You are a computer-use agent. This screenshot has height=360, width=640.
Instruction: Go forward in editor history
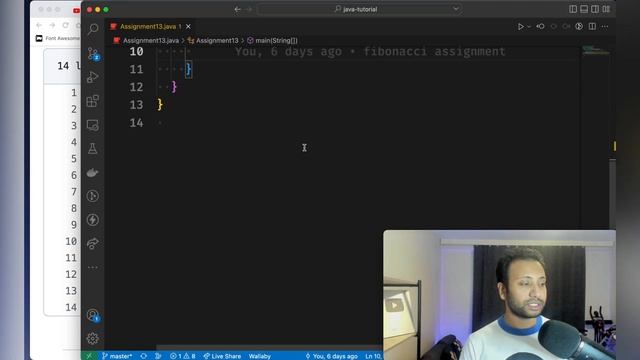point(249,9)
